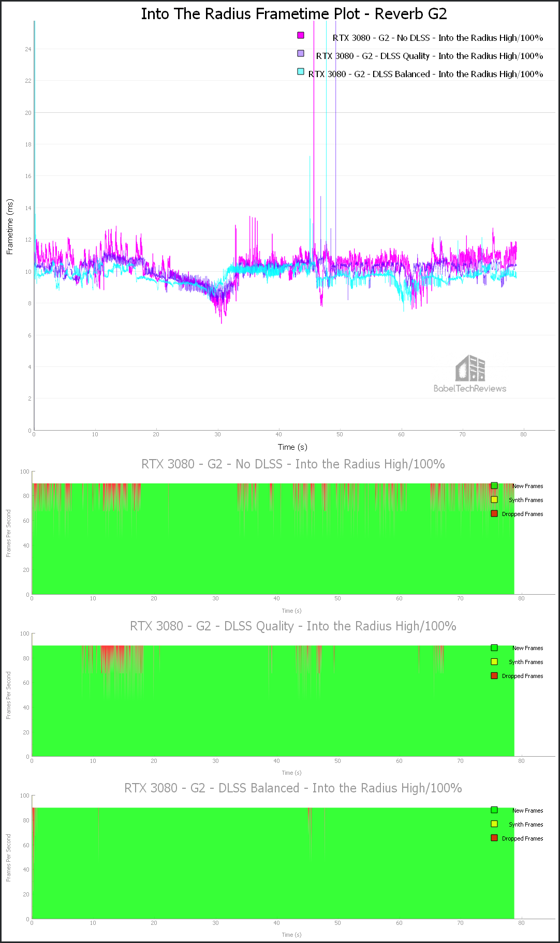Image resolution: width=560 pixels, height=943 pixels.
Task: Click yellow Synth Frames swatch in No DLSS chart
Action: coord(494,499)
